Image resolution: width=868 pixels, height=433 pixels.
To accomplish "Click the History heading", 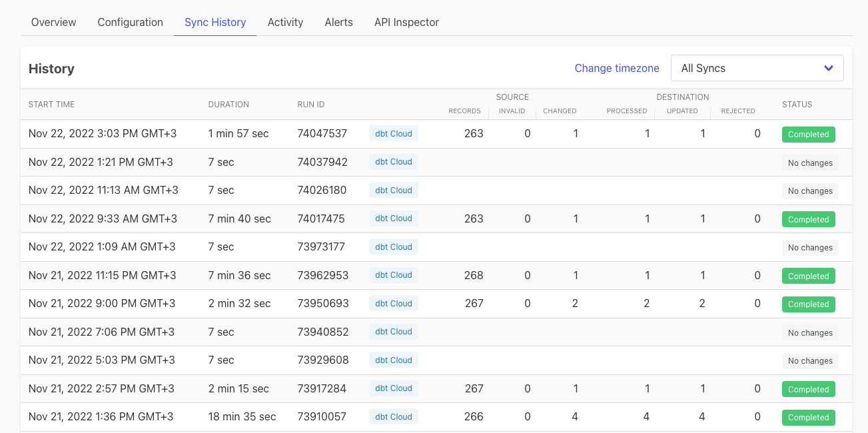I will click(51, 69).
